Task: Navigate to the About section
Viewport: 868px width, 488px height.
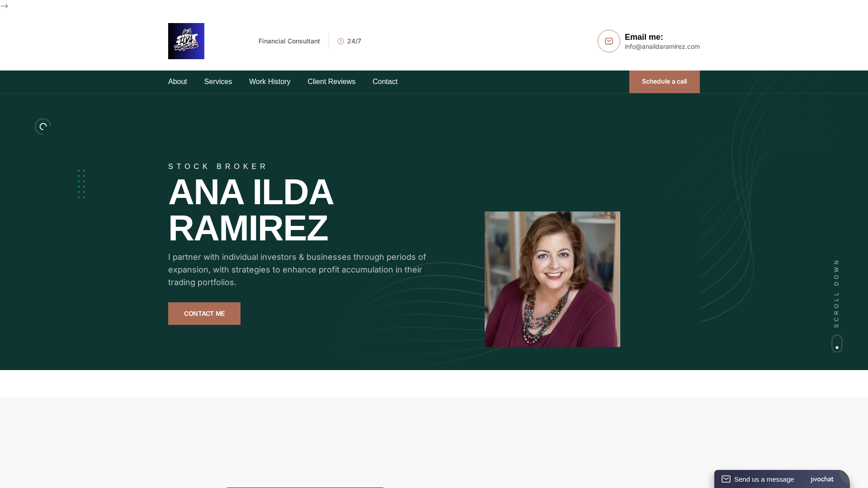Action: (x=177, y=81)
